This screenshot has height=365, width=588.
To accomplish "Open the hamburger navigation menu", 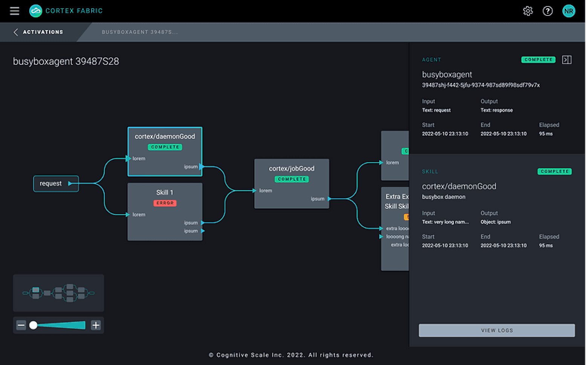I will tap(14, 11).
